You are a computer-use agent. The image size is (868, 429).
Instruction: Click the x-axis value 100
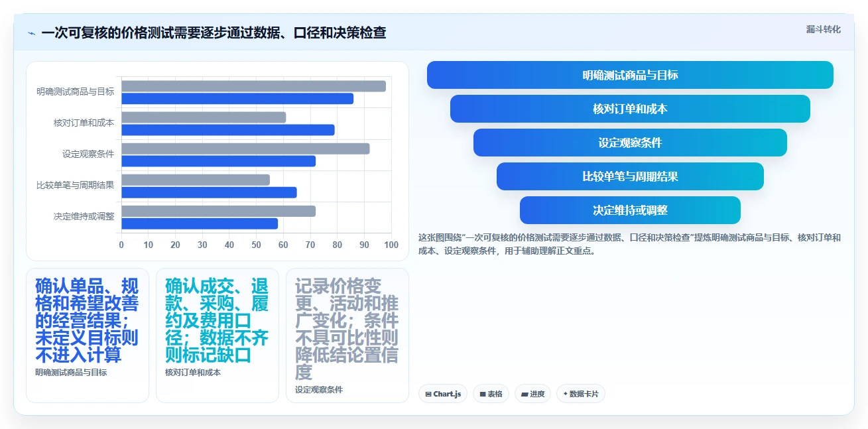click(x=391, y=245)
